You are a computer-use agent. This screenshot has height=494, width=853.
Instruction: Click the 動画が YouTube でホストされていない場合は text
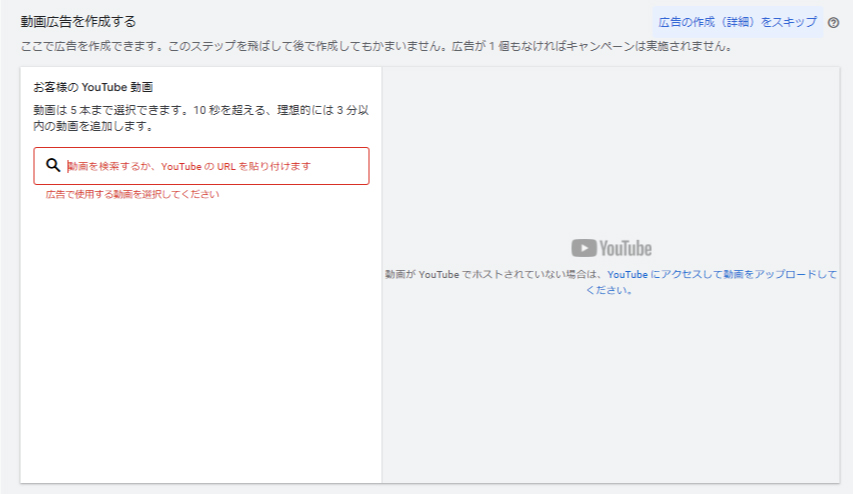coord(494,274)
